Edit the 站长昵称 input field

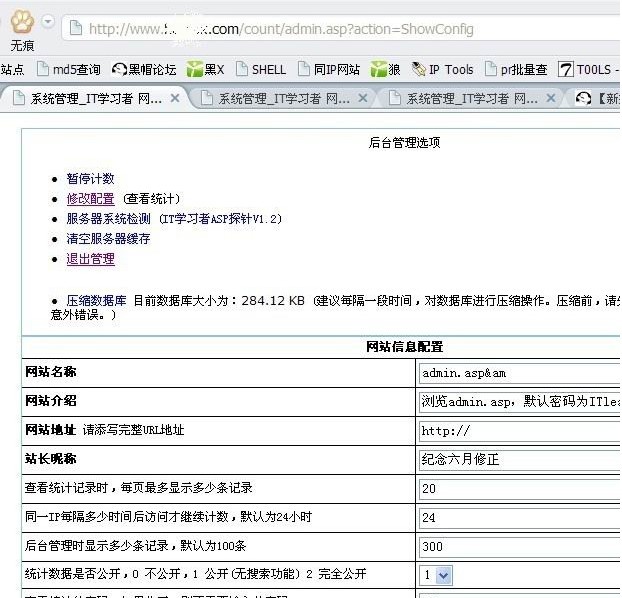point(520,460)
